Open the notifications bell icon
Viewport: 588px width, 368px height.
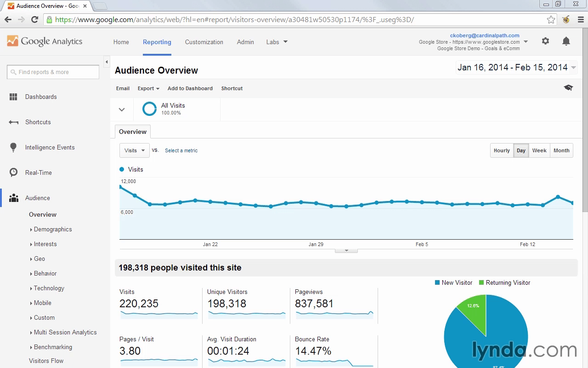[566, 41]
